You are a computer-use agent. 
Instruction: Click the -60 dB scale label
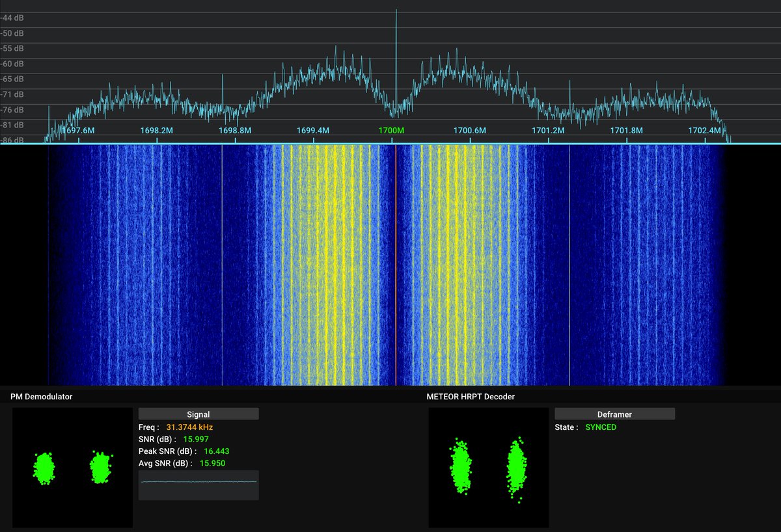point(12,64)
